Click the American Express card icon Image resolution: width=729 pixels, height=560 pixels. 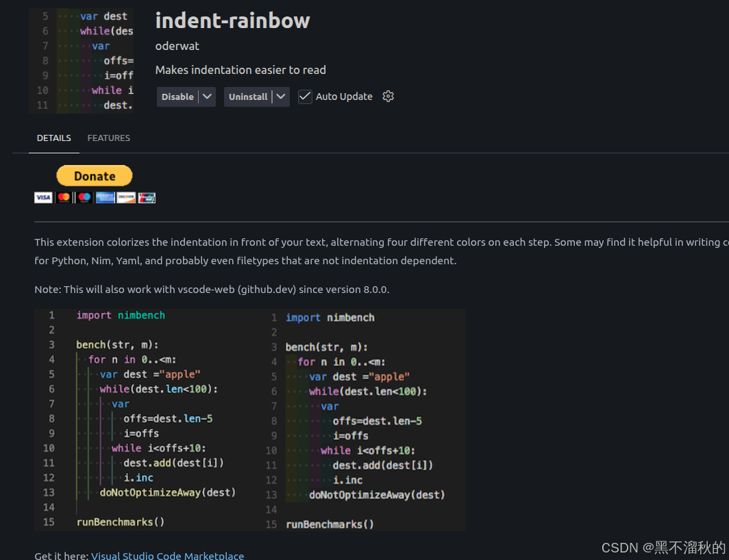pyautogui.click(x=105, y=198)
